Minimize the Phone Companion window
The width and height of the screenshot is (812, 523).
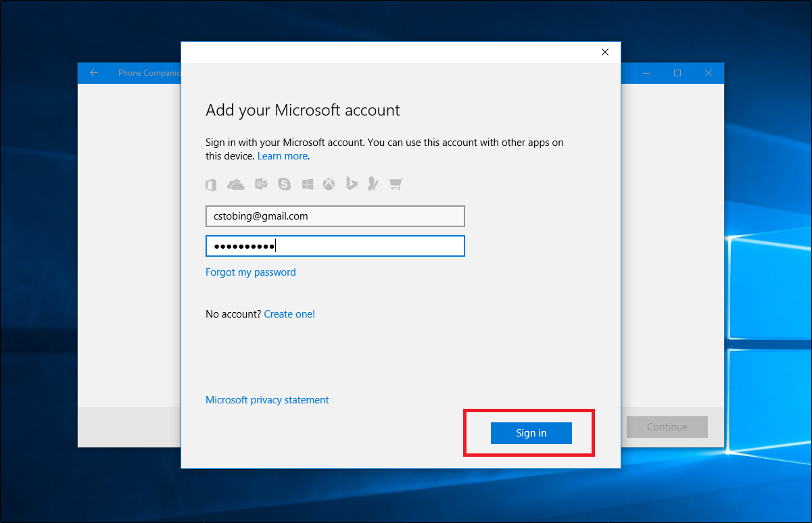point(646,73)
